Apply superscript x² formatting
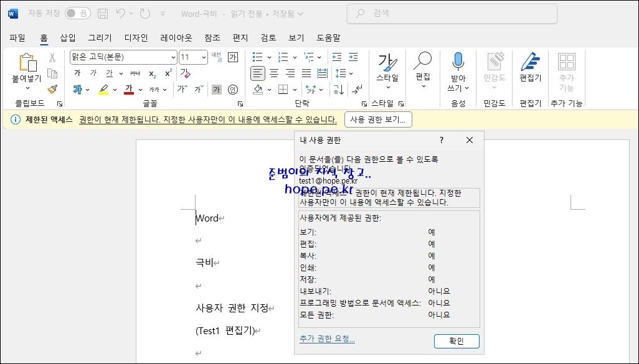 168,73
